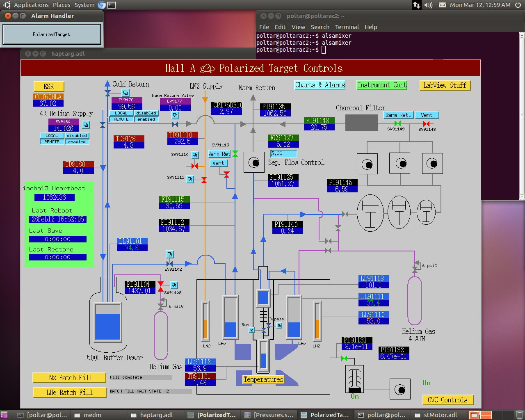Open the SV91108 related display icon
Viewport: 525px width, 420px height.
pos(174,285)
